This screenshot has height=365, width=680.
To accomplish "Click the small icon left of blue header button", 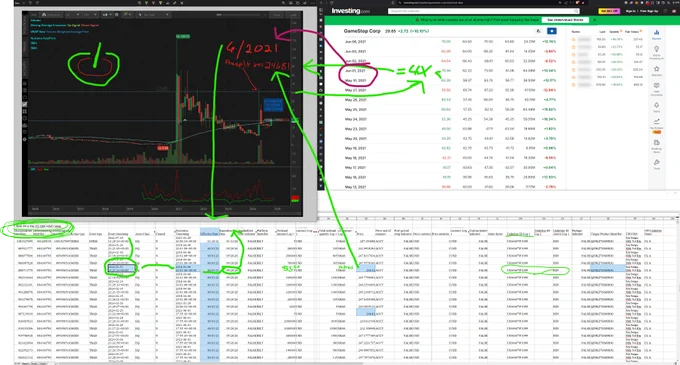I will point(539,31).
